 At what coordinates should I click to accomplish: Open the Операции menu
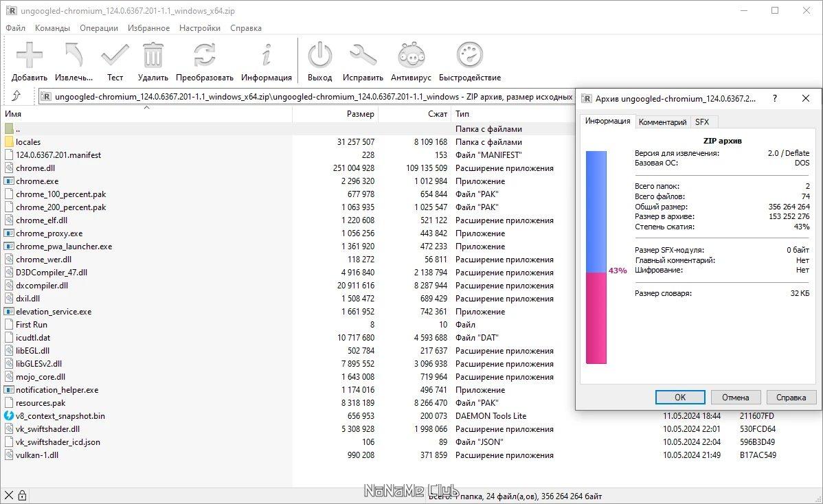click(x=99, y=27)
